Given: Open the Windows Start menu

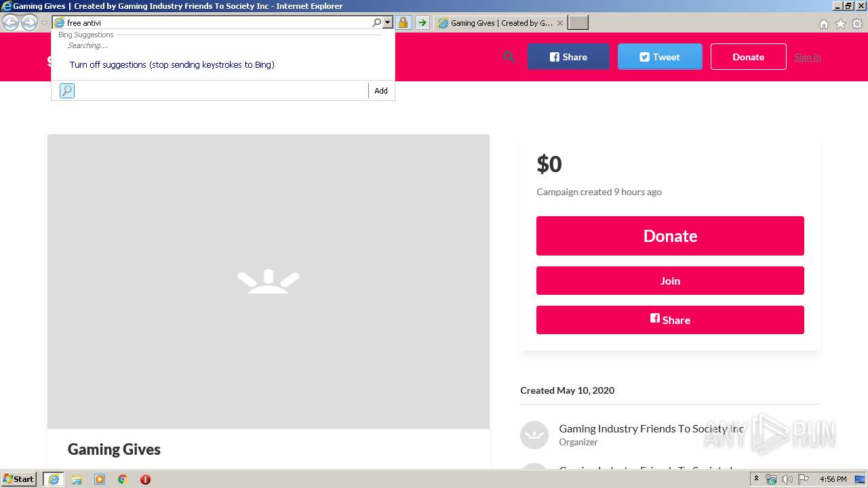Looking at the screenshot, I should pos(19,479).
